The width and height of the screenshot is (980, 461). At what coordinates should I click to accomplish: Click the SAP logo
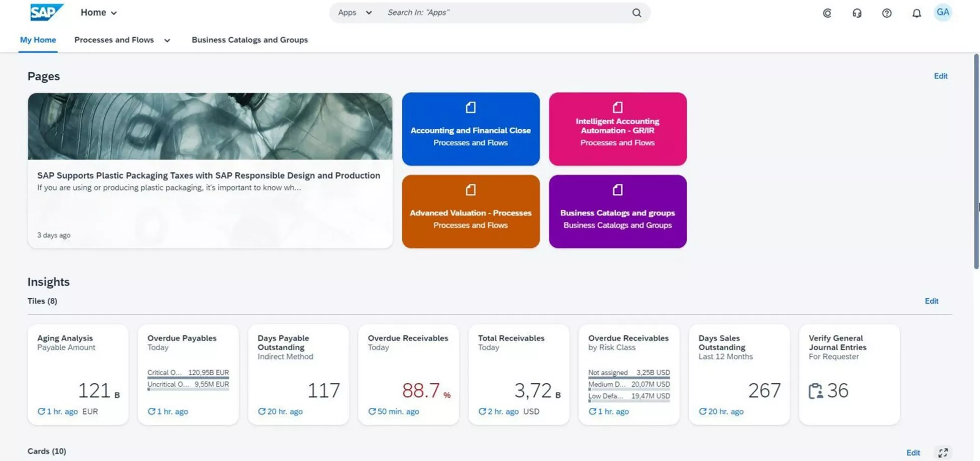(47, 12)
